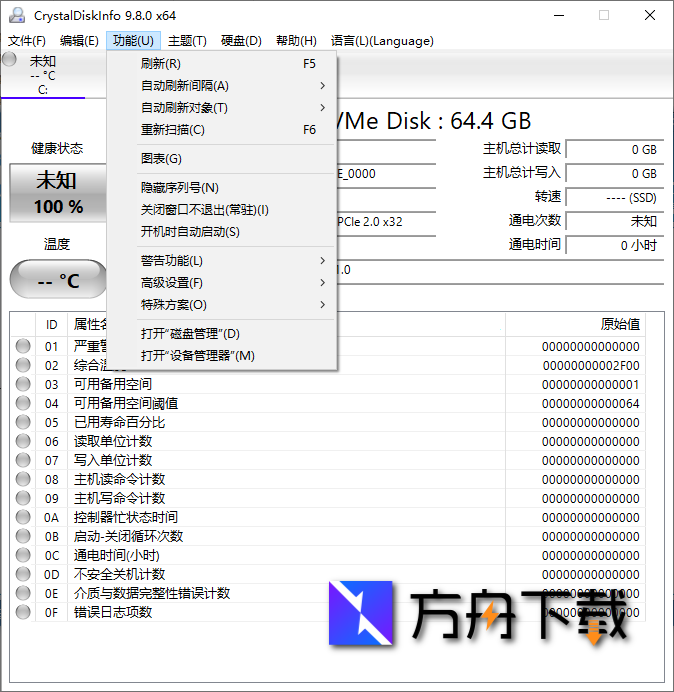
Task: Toggle 隐藏序列号(N) option
Action: tap(222, 188)
